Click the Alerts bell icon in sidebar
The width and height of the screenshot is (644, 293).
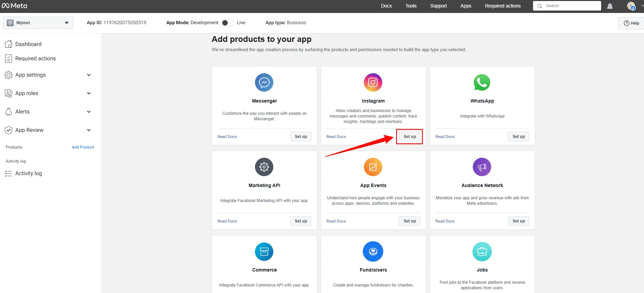pyautogui.click(x=9, y=112)
